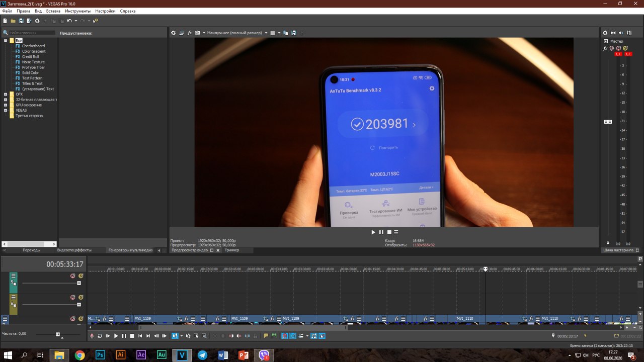Insert a marker with the flag icon
The height and width of the screenshot is (362, 644).
point(266,336)
